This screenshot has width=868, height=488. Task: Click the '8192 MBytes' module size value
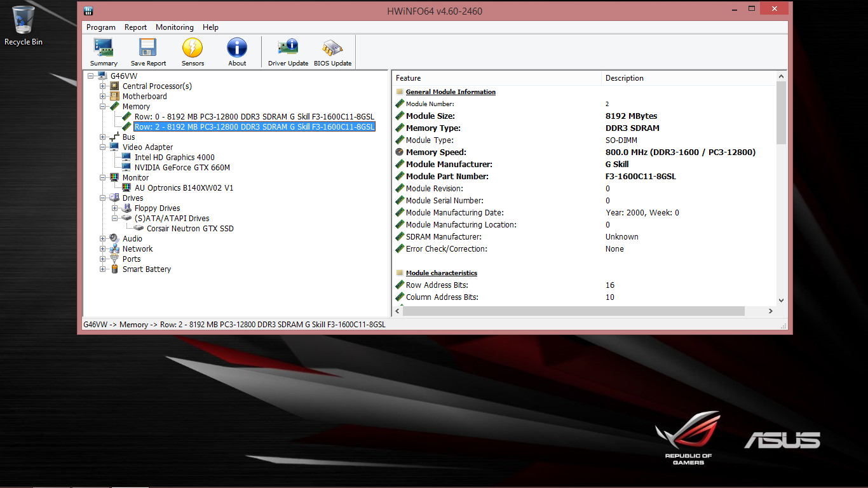[x=631, y=116]
